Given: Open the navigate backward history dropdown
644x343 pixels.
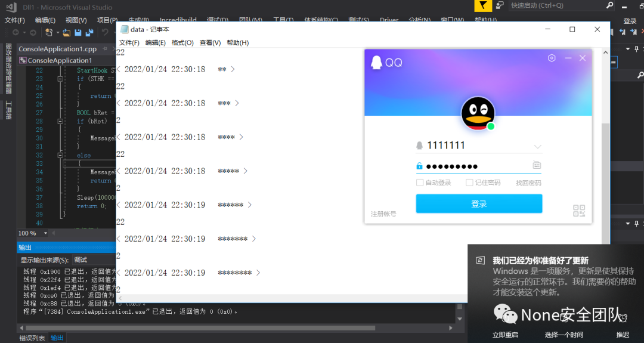Looking at the screenshot, I should click(24, 32).
